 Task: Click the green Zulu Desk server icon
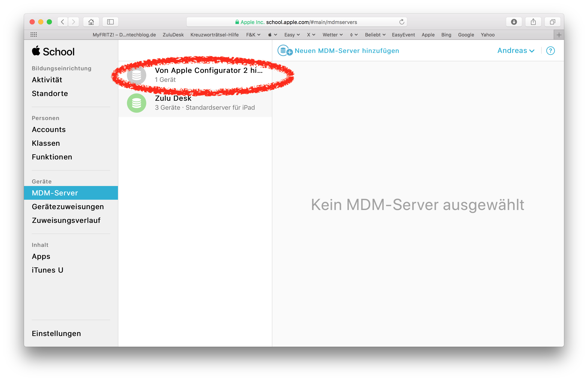137,103
